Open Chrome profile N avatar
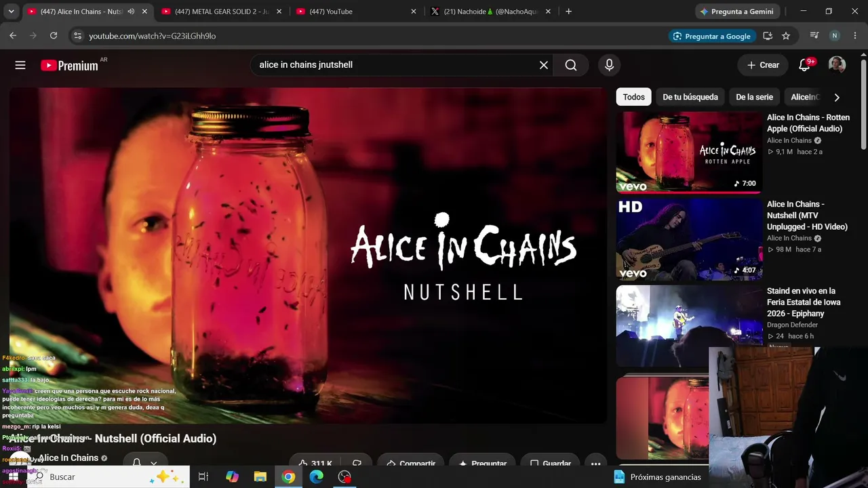The width and height of the screenshot is (868, 488). click(x=835, y=36)
